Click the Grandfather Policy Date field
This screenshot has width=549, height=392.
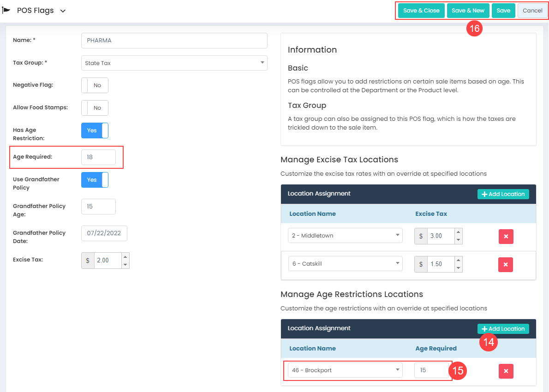(x=104, y=233)
